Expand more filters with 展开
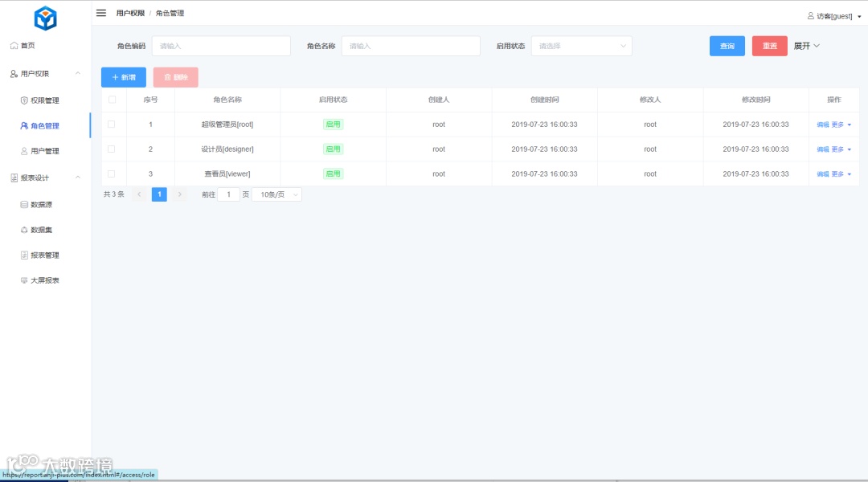This screenshot has width=868, height=482. [807, 46]
